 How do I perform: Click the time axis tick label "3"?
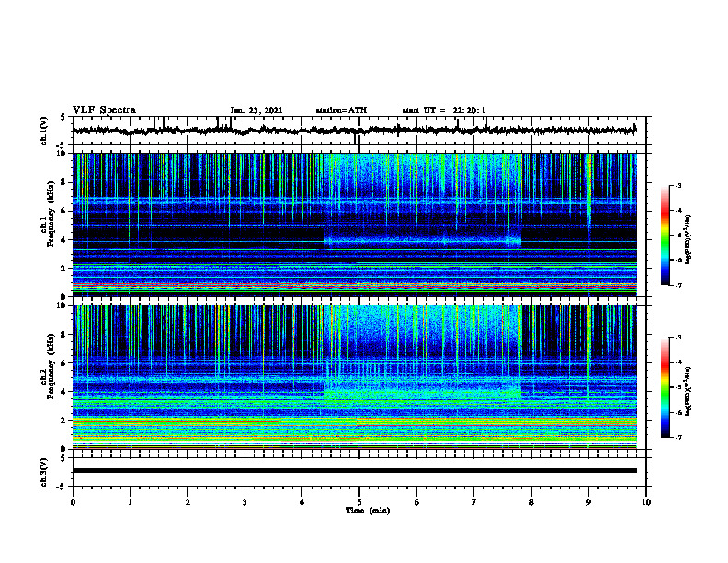tap(245, 502)
